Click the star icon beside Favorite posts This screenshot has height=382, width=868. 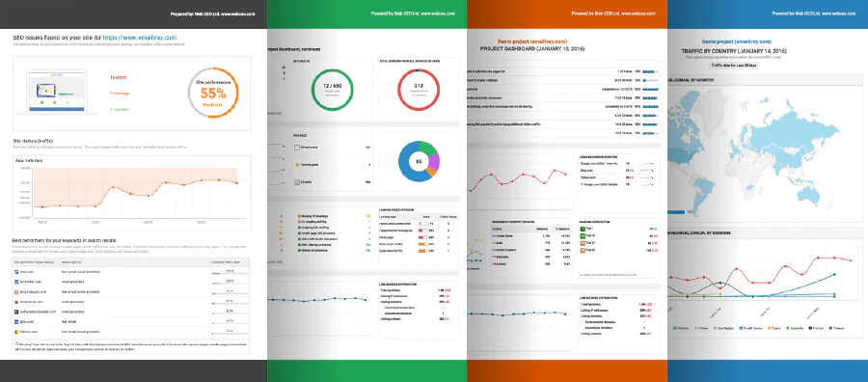click(x=297, y=164)
